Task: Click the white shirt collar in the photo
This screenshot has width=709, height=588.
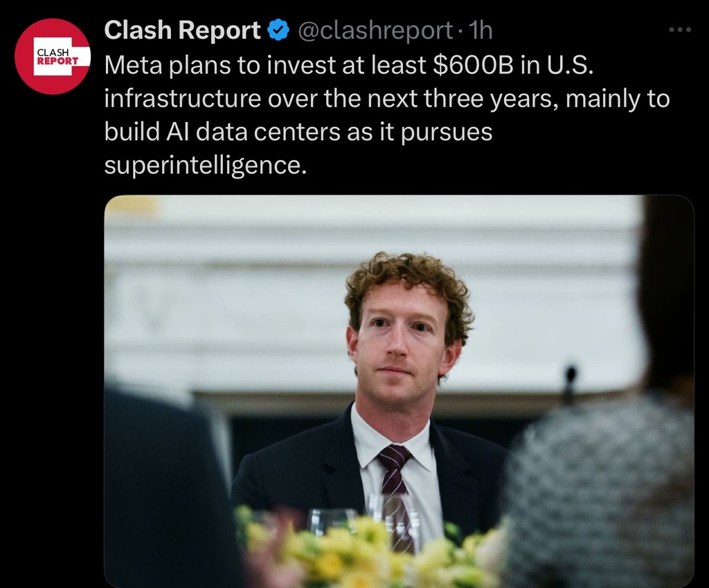Action: (x=367, y=433)
